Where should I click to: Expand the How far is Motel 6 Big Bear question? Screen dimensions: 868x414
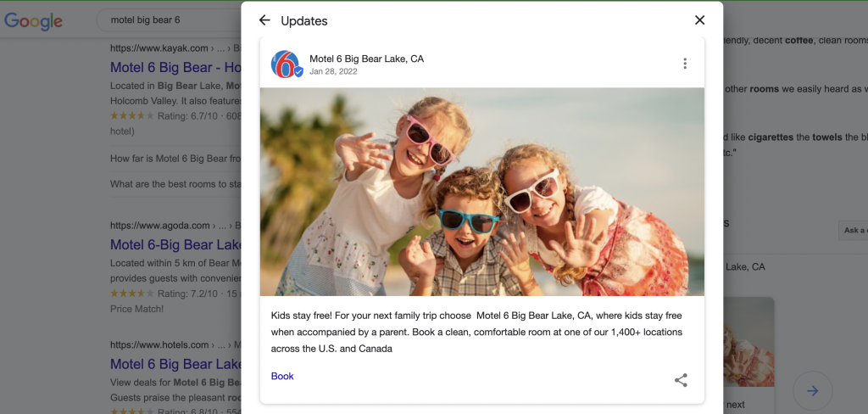tap(175, 159)
